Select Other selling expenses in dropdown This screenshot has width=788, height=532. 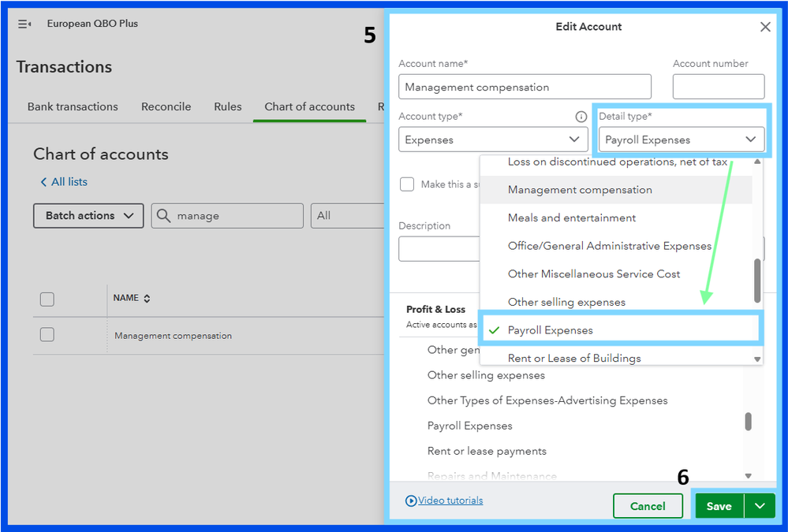tap(616, 303)
